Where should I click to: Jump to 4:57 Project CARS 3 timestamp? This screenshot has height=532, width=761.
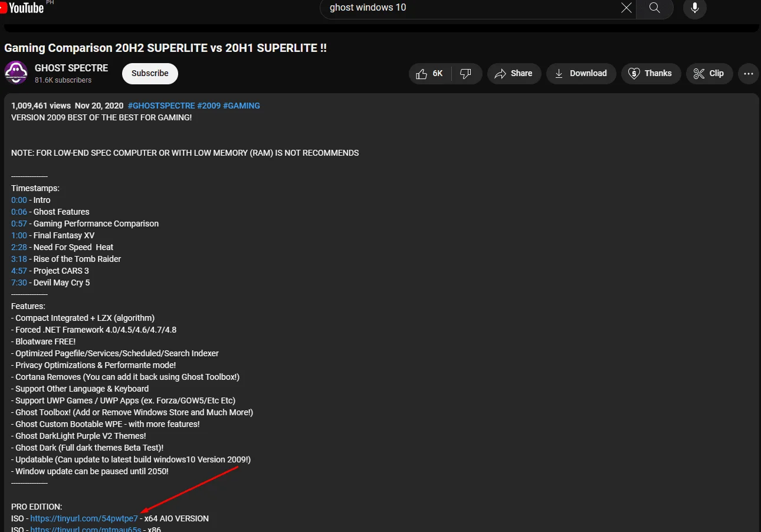click(19, 271)
